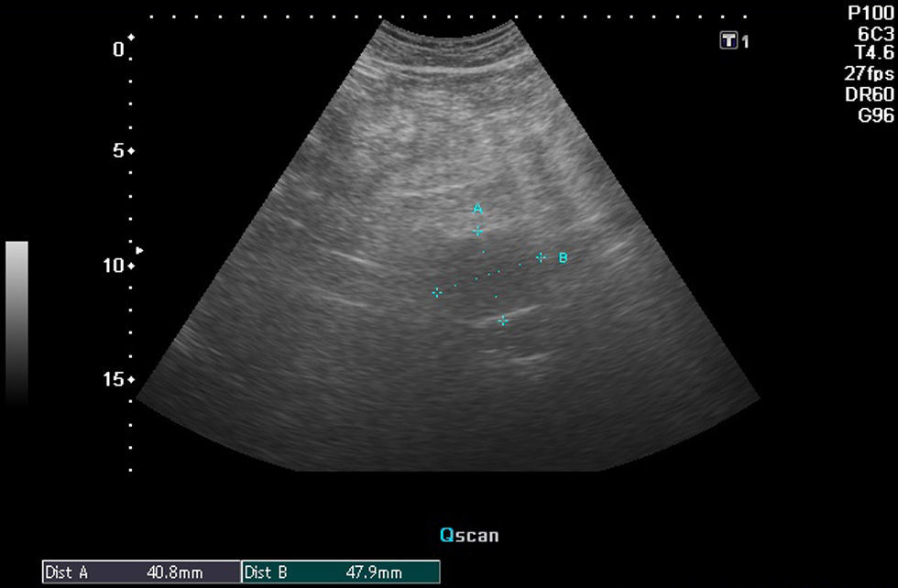Click the Dist A measurement label

click(67, 573)
